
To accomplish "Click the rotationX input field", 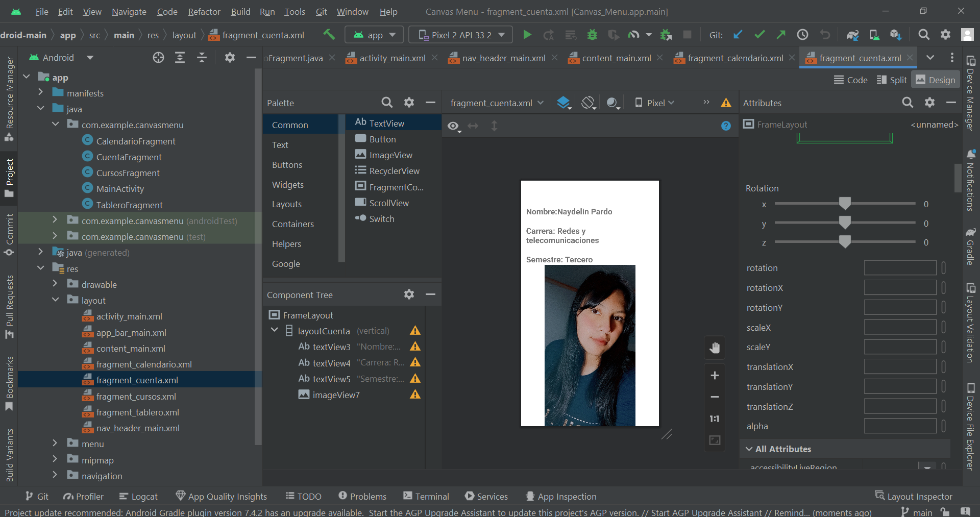I will click(900, 287).
